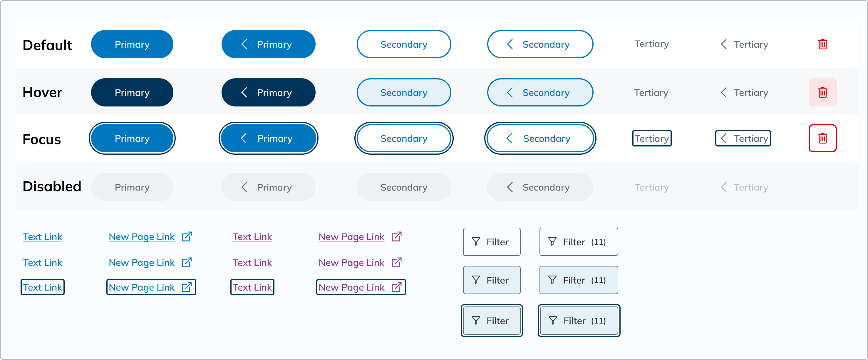This screenshot has width=868, height=360.
Task: Click the non-underlined purple Text Link
Action: 252,262
